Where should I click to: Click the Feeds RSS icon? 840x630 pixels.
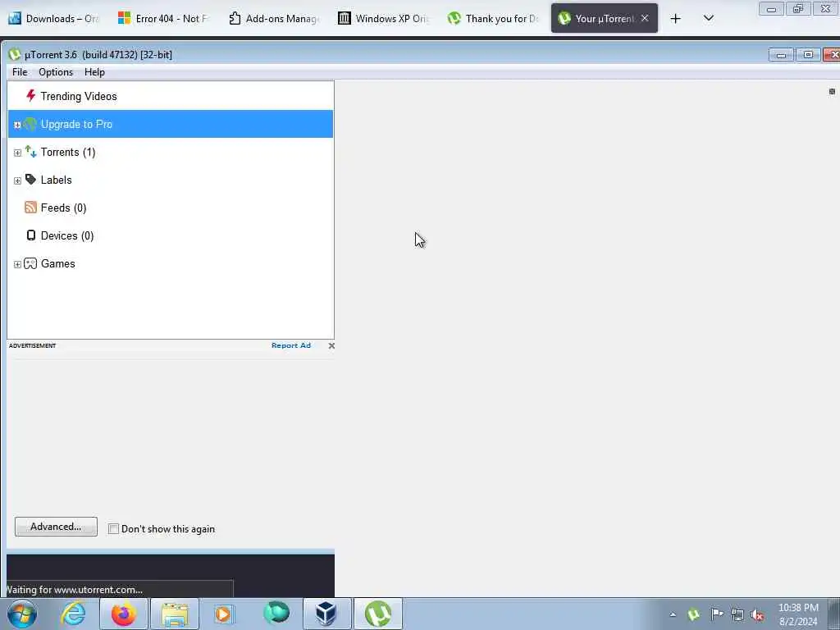click(30, 208)
